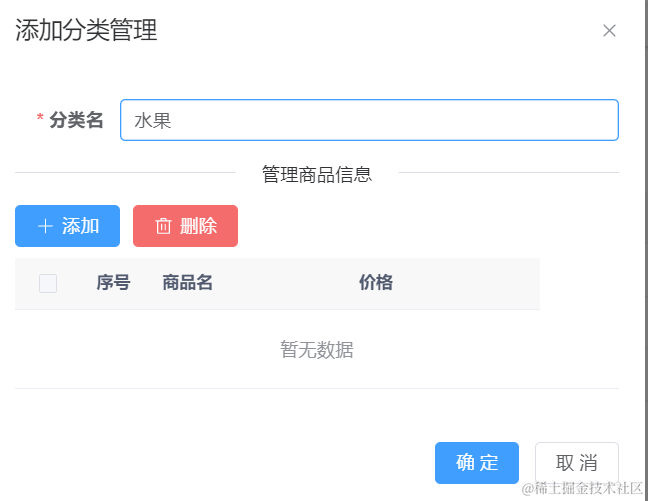Click the 添加 text on blue button
Viewport: 648px width, 501px height.
click(81, 226)
